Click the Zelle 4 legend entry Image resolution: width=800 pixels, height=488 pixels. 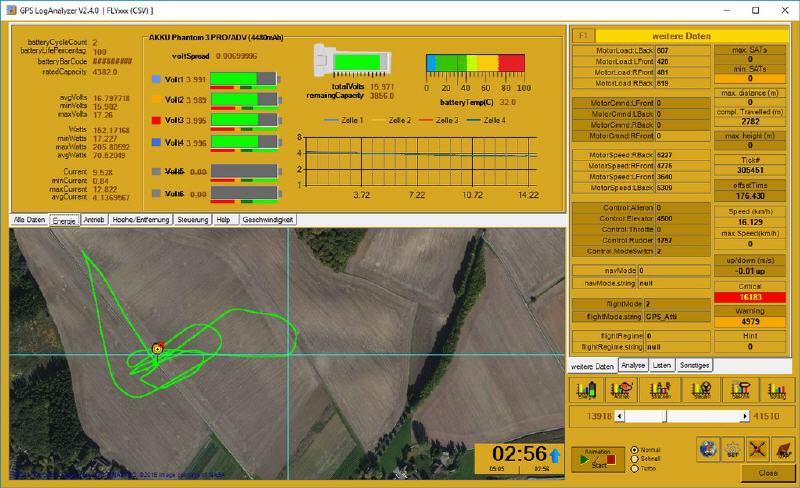coord(486,120)
